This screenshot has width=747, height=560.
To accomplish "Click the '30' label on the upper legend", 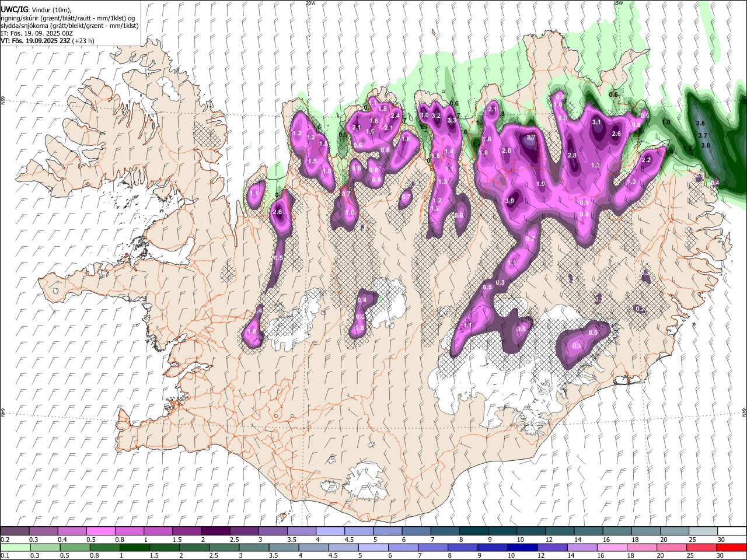I will 721,540.
